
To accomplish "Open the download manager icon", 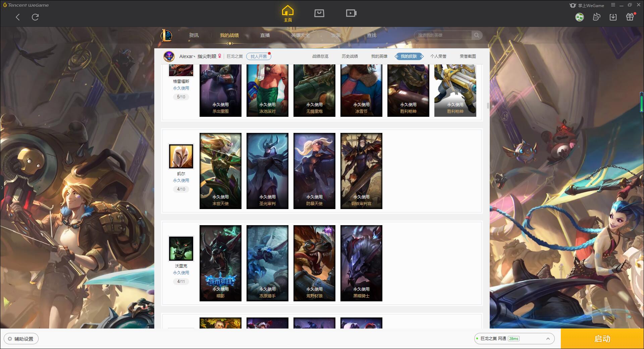I will (x=613, y=17).
